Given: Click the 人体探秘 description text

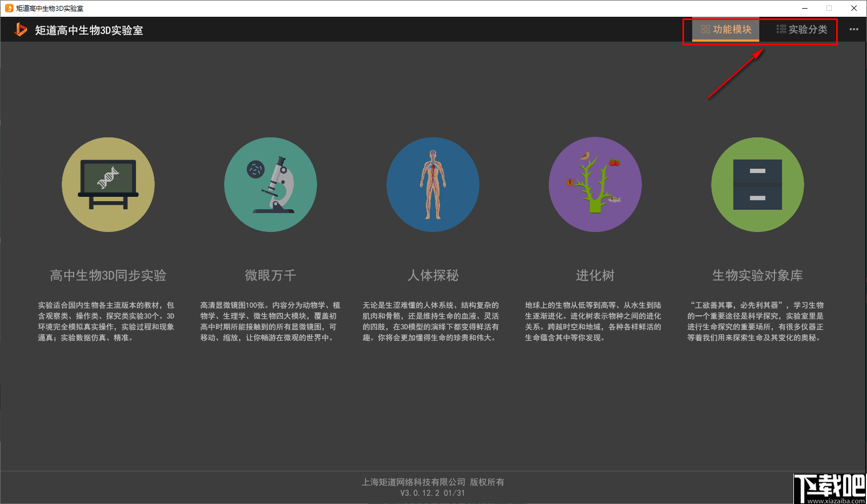Looking at the screenshot, I should [432, 322].
